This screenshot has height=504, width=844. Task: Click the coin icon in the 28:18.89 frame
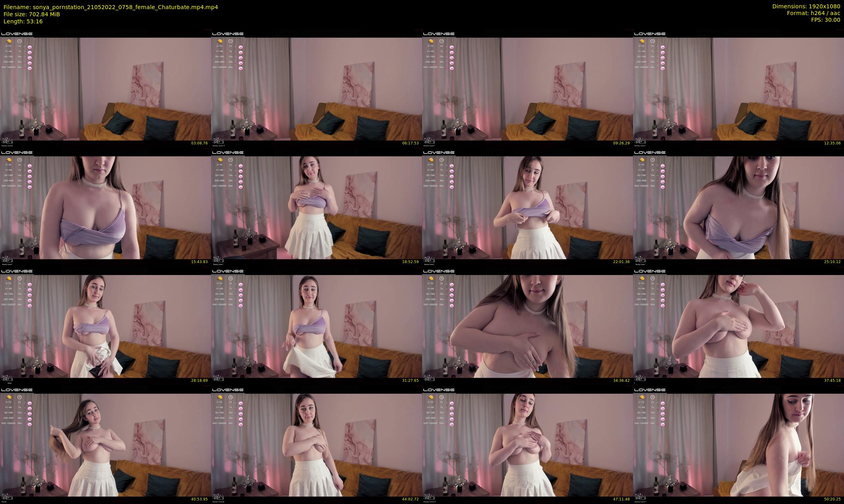click(9, 279)
